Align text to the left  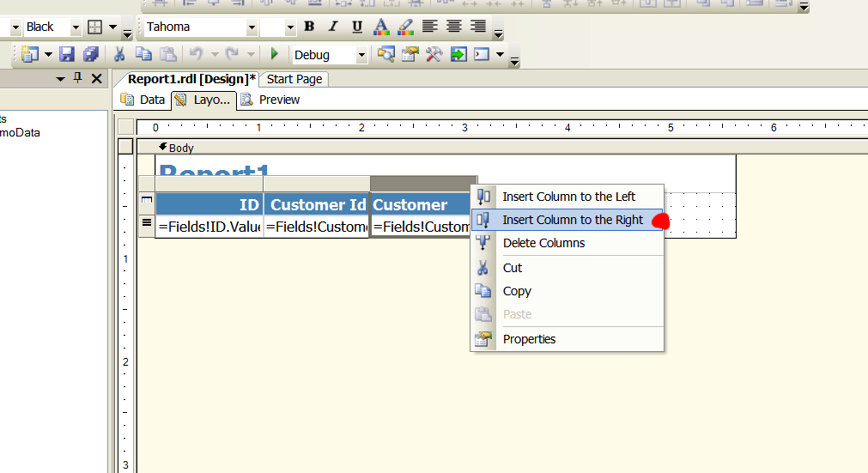(429, 27)
